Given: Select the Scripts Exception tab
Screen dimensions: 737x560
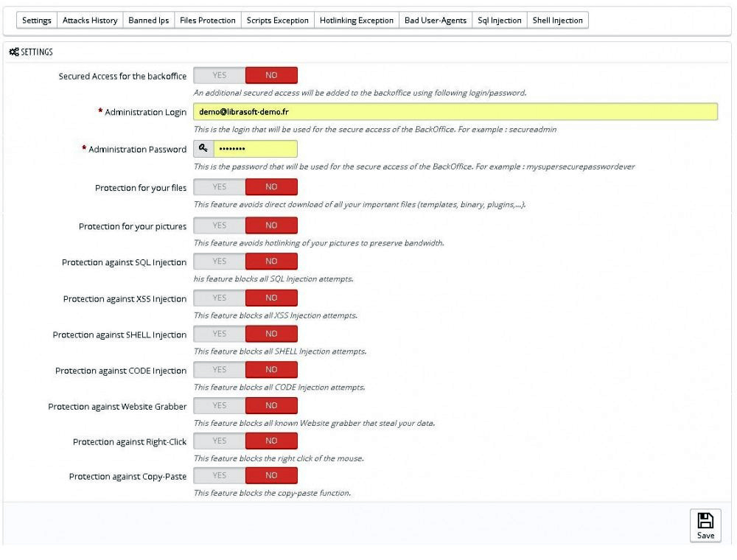Looking at the screenshot, I should (277, 20).
